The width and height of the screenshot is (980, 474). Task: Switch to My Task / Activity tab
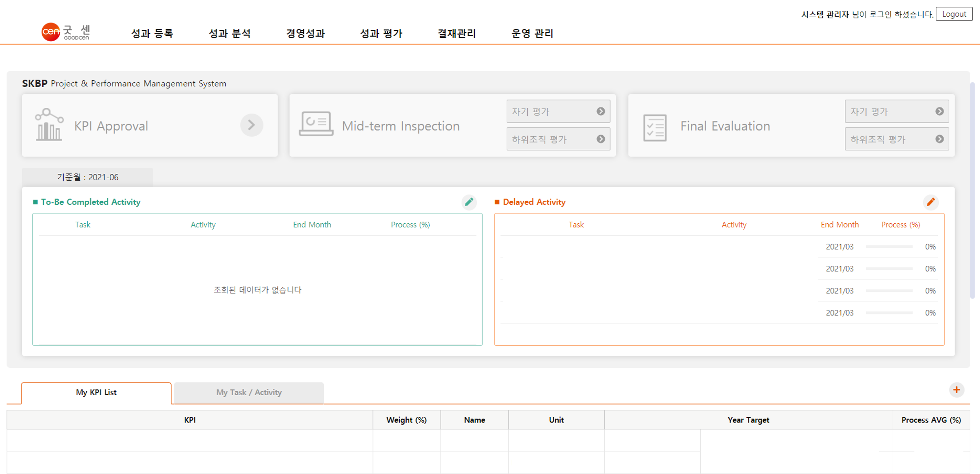(249, 393)
